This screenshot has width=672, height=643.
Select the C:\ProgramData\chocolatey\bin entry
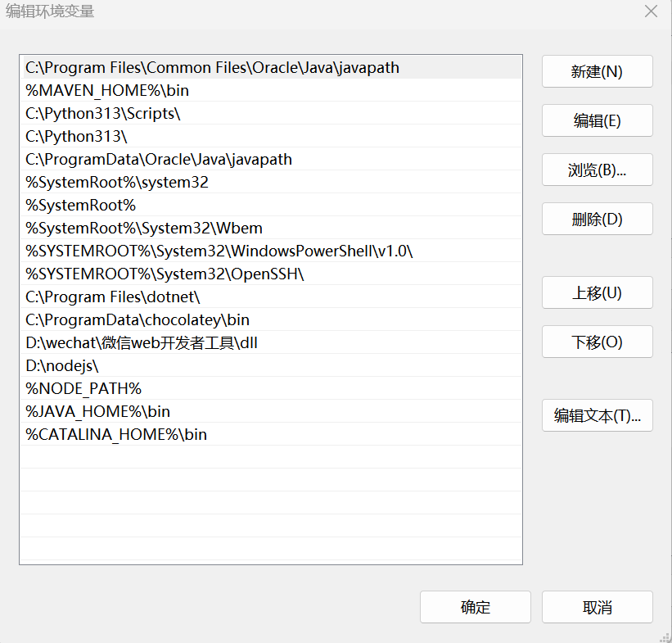(x=271, y=319)
